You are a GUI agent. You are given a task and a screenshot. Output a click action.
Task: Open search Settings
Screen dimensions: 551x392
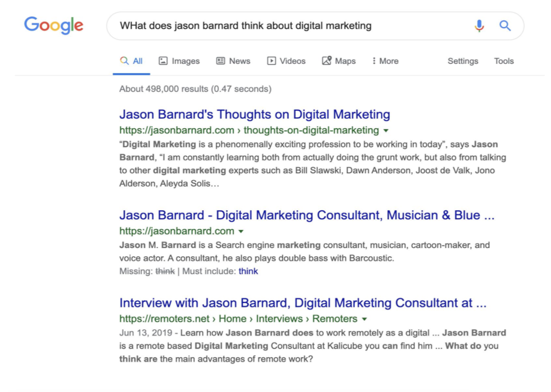point(463,61)
